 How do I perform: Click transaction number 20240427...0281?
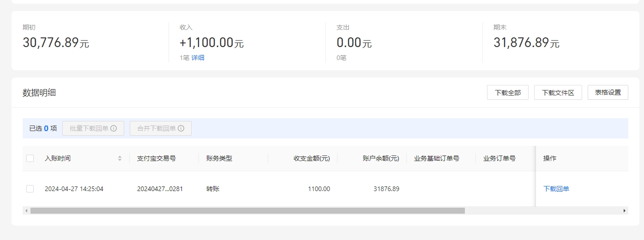tap(160, 189)
